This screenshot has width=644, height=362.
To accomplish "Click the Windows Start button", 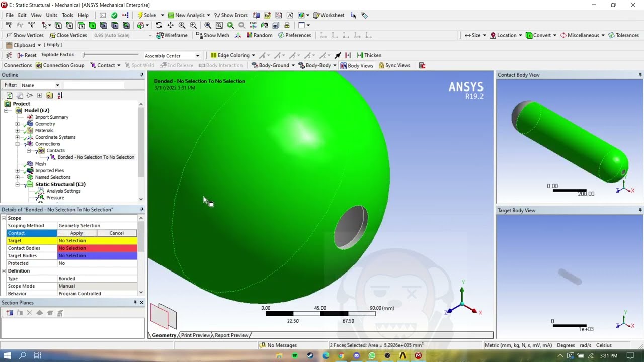I will click(x=8, y=355).
